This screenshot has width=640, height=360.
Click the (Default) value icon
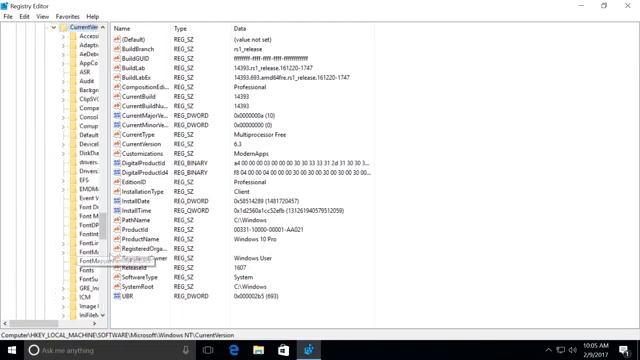coord(117,40)
